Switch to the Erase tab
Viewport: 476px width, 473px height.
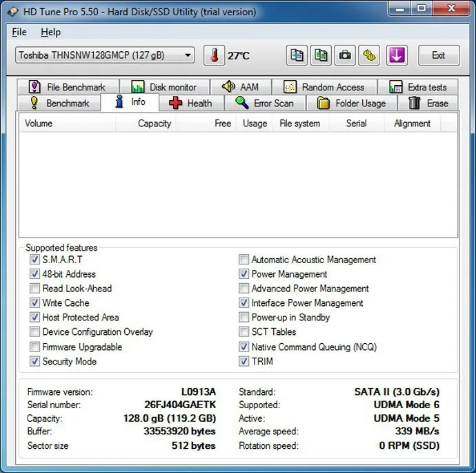pos(428,103)
